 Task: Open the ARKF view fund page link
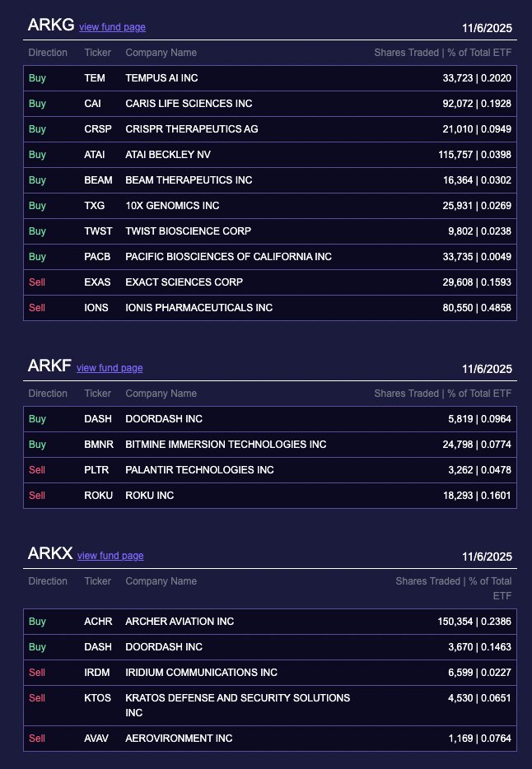[110, 368]
